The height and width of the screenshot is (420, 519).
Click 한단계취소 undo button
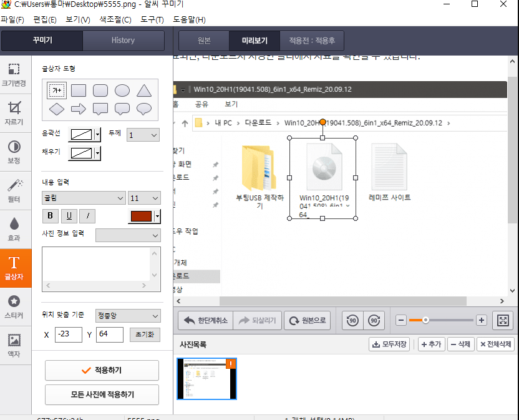coord(206,321)
